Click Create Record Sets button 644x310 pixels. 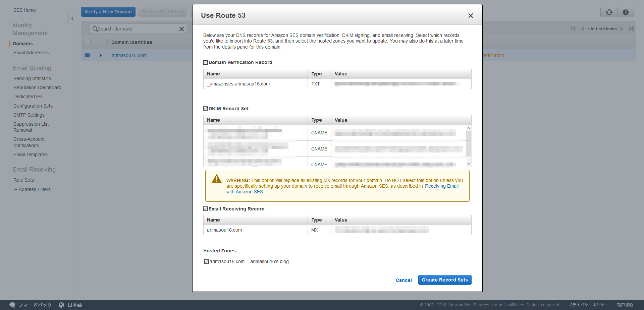point(445,280)
